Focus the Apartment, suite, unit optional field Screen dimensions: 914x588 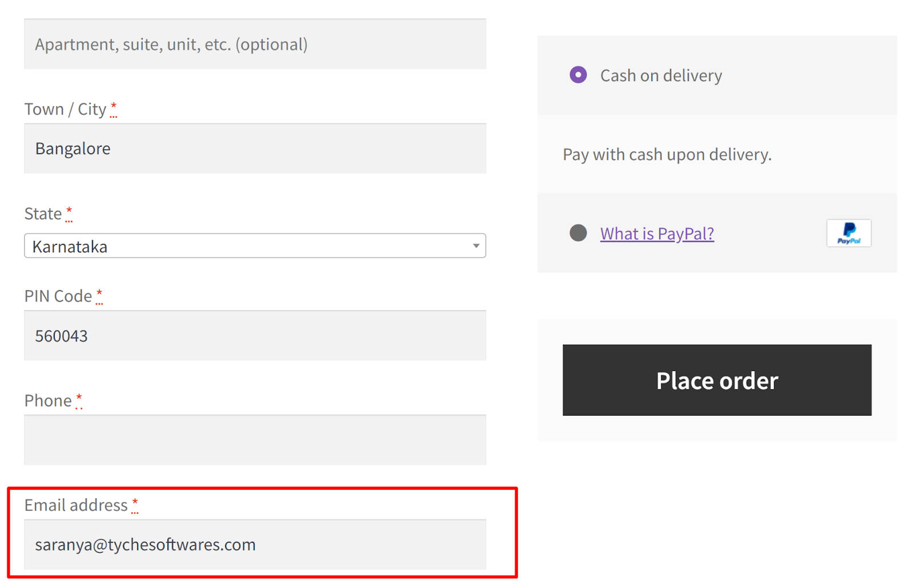pos(255,44)
